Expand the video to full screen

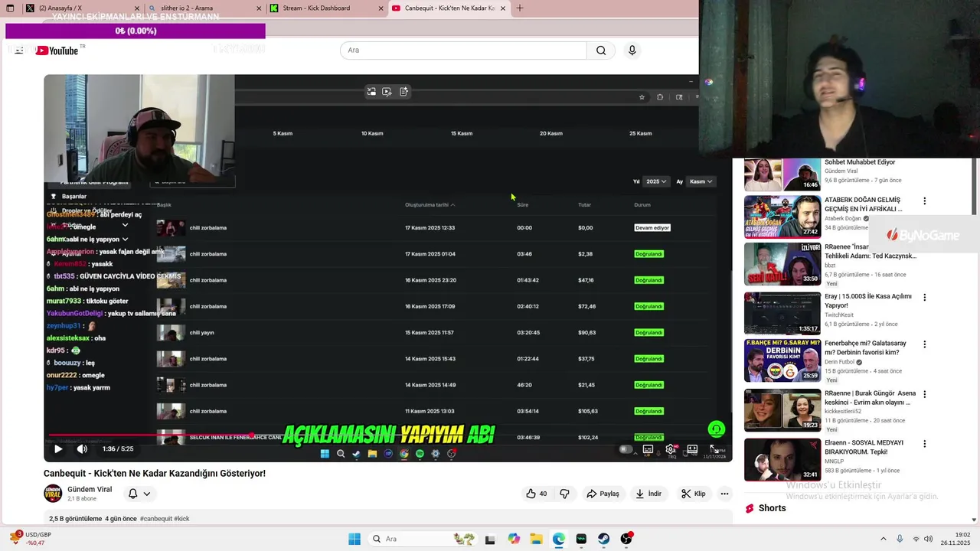(x=714, y=449)
